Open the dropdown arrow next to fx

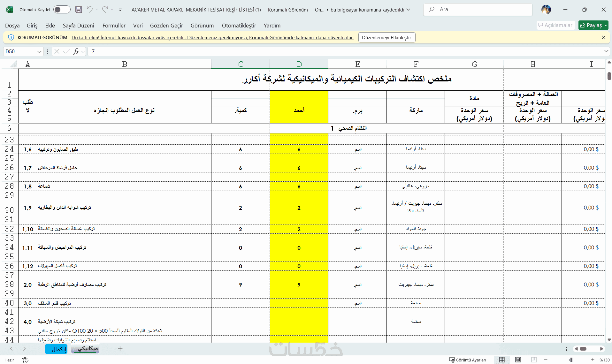coord(83,51)
